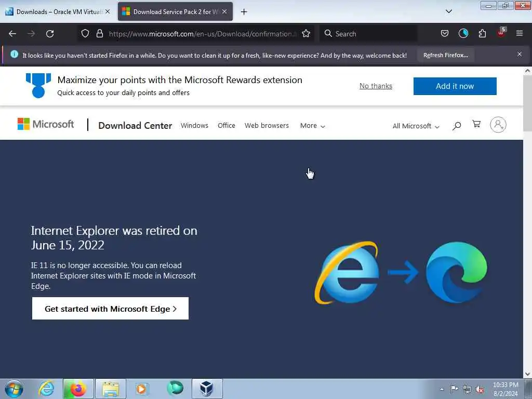Open the uBlock Origin extension icon

(501, 33)
